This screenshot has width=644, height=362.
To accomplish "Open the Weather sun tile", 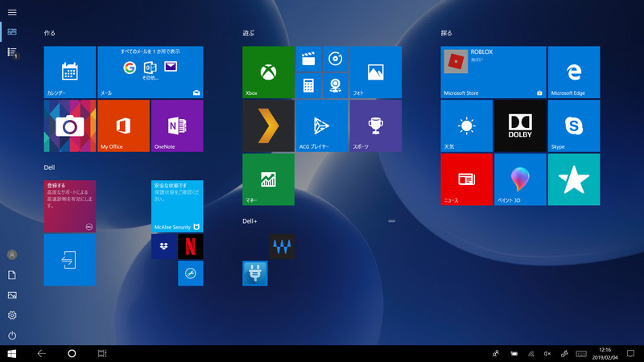I will (x=467, y=126).
